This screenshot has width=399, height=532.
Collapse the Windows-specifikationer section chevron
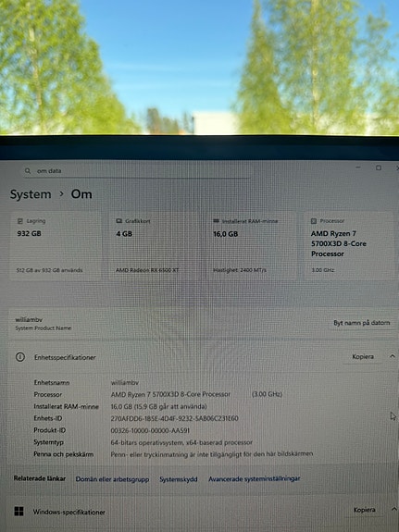pos(393,509)
